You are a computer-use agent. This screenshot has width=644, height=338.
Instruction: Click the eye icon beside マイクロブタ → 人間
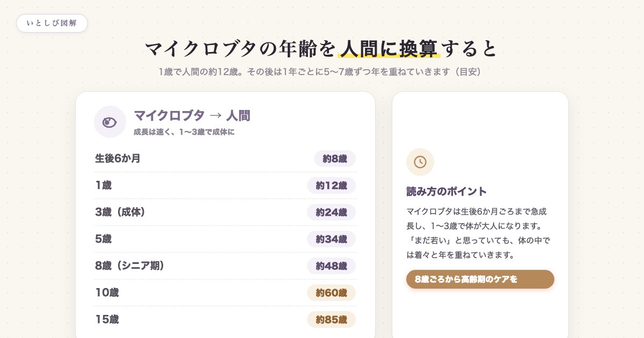(109, 122)
